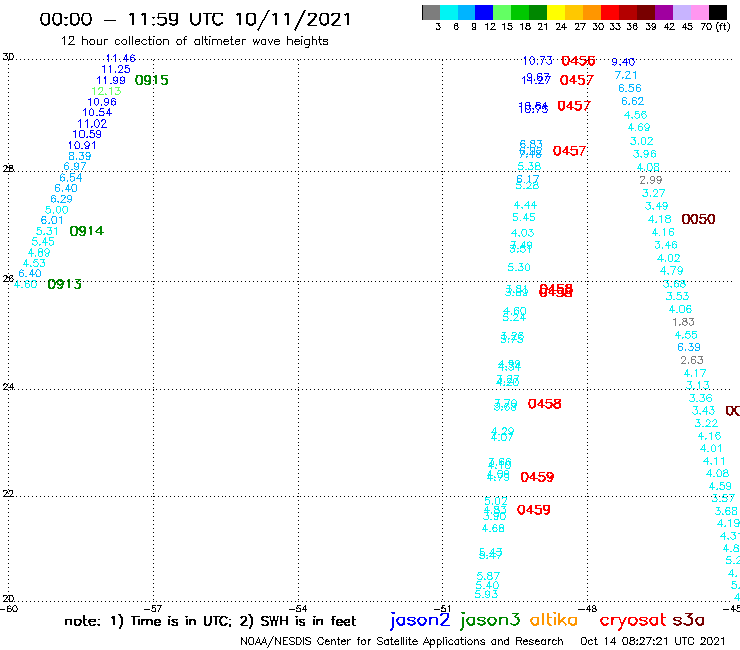740x650 pixels.
Task: Click the light green legend swatch
Action: pos(502,12)
